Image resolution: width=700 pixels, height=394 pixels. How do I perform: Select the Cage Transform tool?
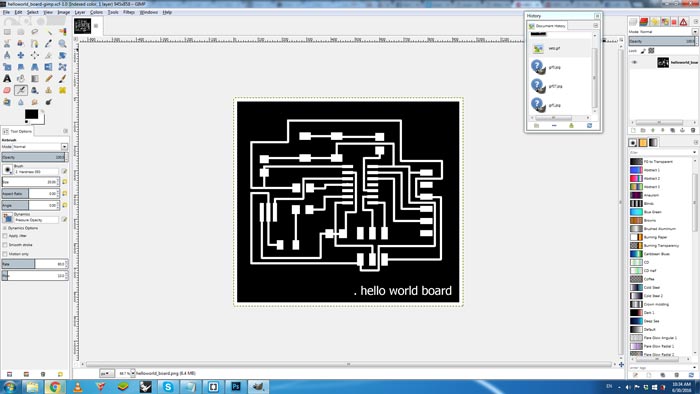62,67
